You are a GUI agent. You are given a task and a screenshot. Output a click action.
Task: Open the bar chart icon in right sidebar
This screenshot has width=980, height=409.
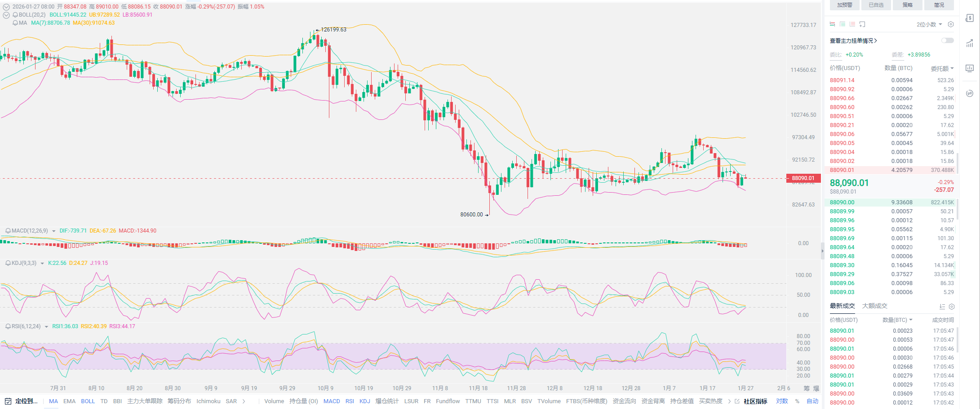pos(970,43)
